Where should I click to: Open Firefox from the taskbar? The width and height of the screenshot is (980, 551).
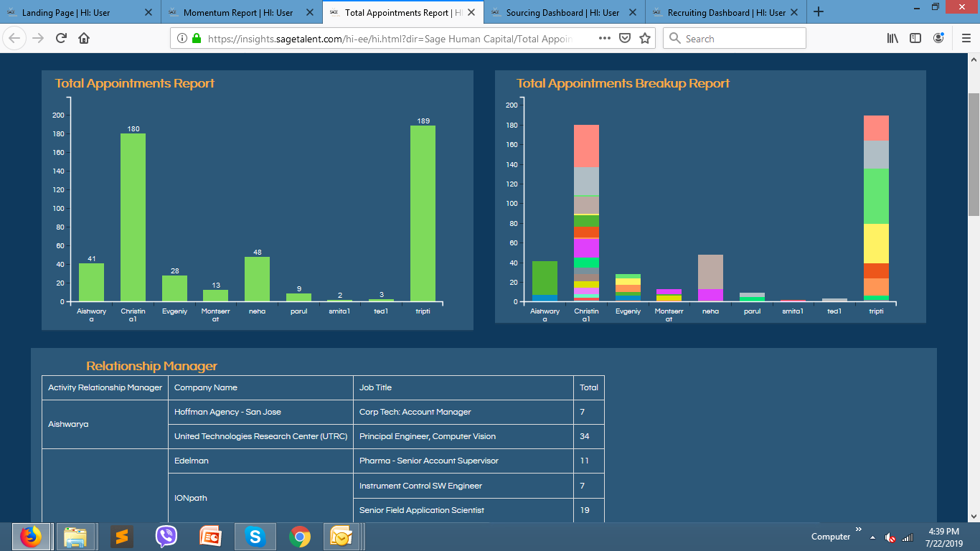31,537
